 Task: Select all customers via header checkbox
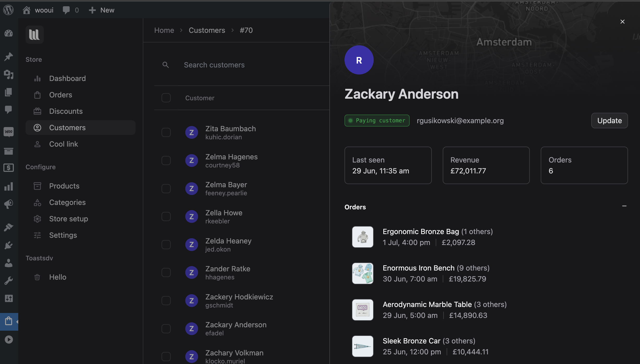point(166,98)
